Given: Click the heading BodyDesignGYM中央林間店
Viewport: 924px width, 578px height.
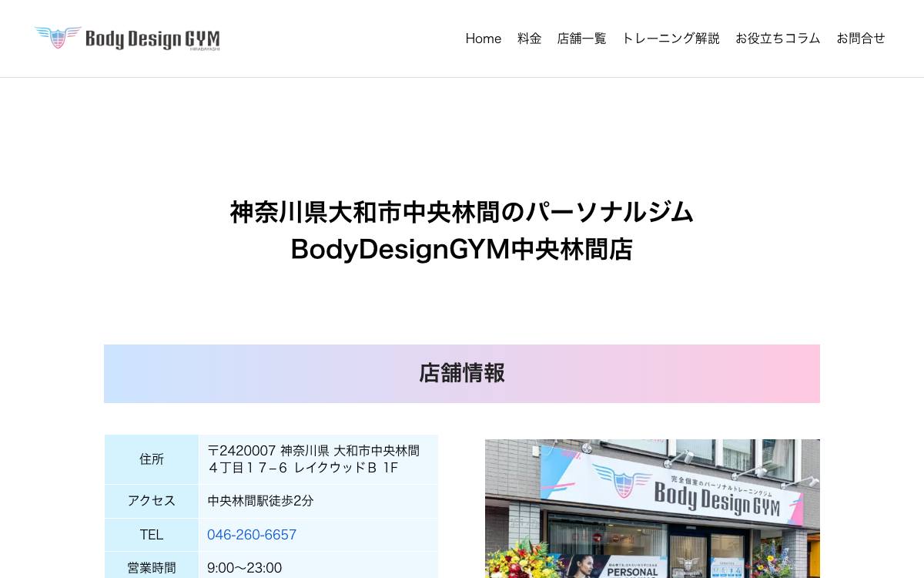Looking at the screenshot, I should 462,250.
